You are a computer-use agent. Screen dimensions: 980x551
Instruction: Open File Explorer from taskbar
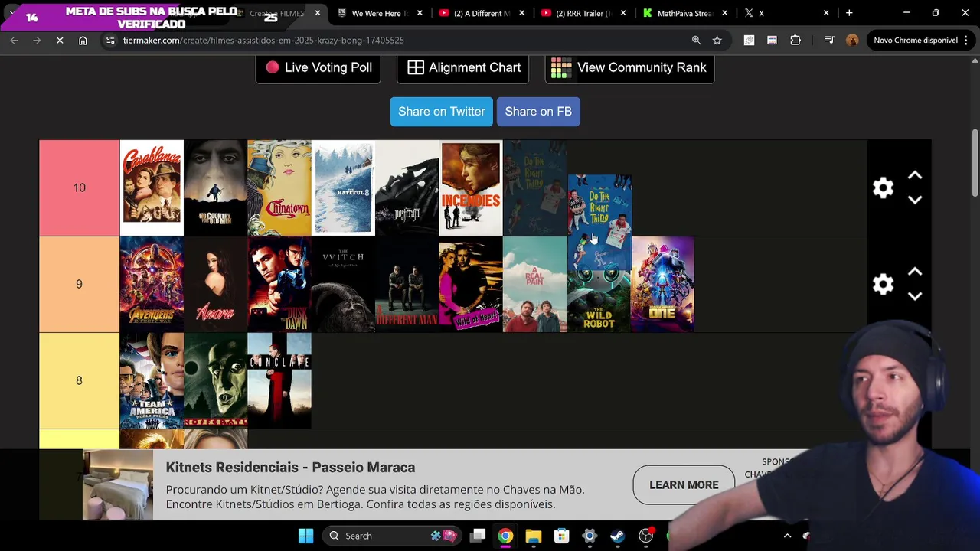[534, 536]
